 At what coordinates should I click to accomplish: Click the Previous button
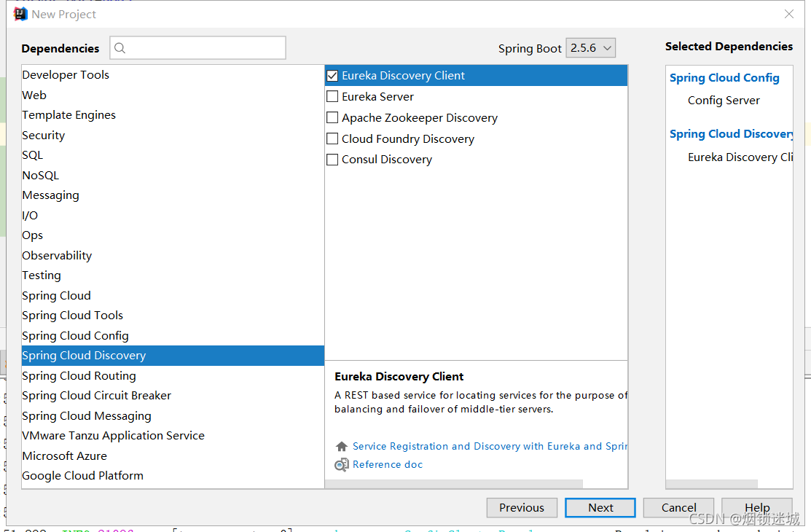click(x=522, y=507)
